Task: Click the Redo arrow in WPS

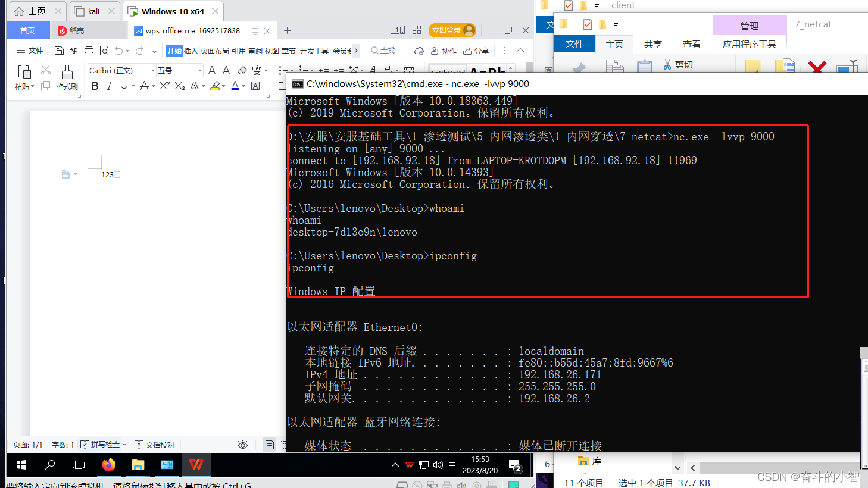Action: (x=140, y=51)
